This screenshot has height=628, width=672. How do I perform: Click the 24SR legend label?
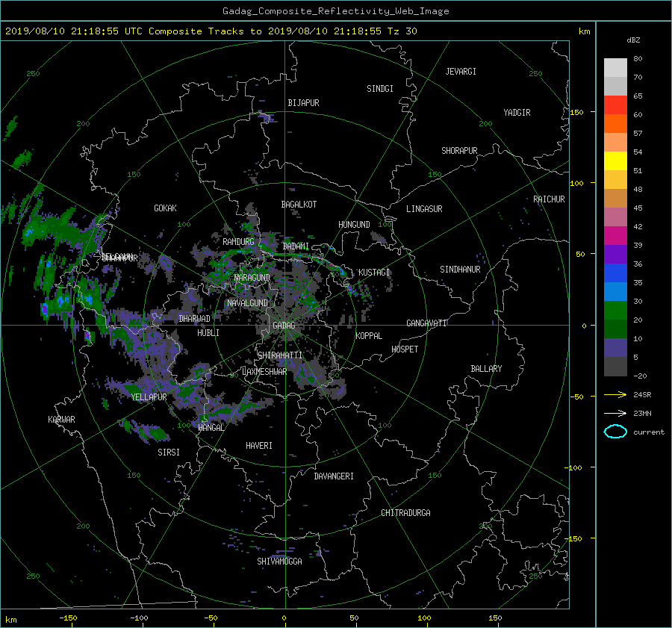(642, 394)
